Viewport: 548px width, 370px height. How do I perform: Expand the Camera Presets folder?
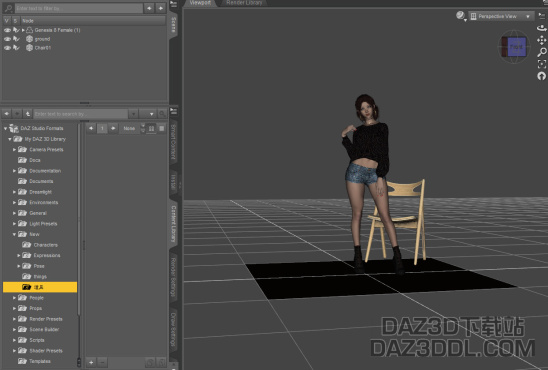click(14, 150)
